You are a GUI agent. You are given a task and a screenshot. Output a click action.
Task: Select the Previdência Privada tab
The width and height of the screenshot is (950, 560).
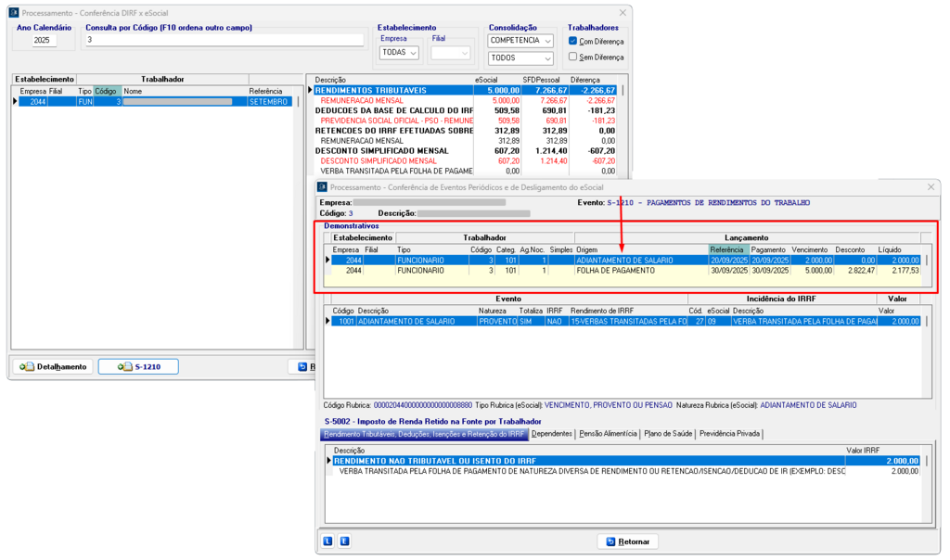coord(729,433)
